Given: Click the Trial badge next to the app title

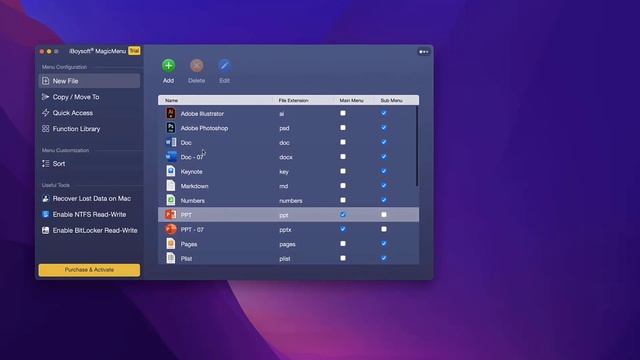Looking at the screenshot, I should coord(134,51).
